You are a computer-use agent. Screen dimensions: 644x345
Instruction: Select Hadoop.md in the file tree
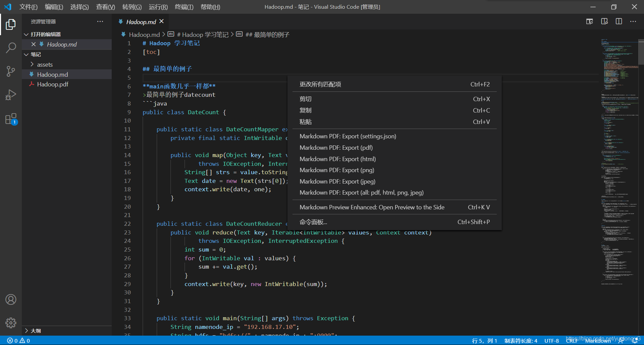pos(67,74)
